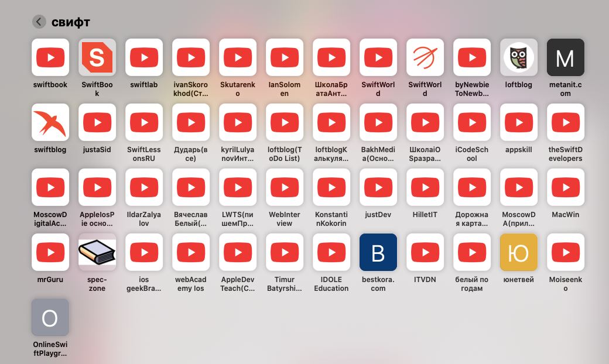This screenshot has height=364, width=609.
Task: Open the kyrilLulyanov bookmark
Action: click(238, 122)
